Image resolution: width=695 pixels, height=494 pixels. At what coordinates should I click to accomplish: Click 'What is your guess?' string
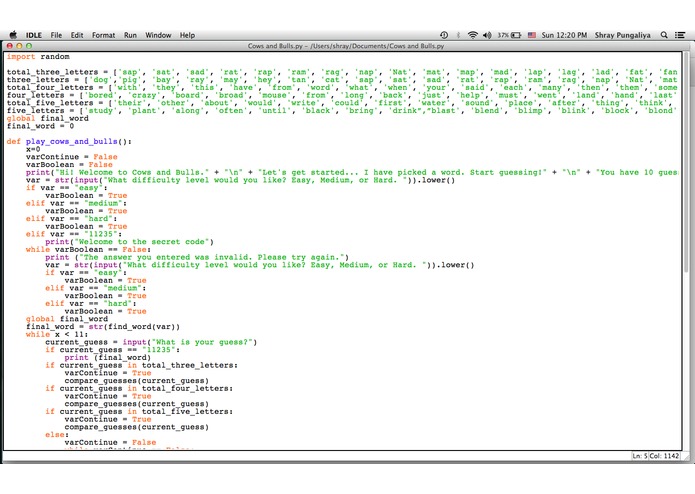coord(202,342)
